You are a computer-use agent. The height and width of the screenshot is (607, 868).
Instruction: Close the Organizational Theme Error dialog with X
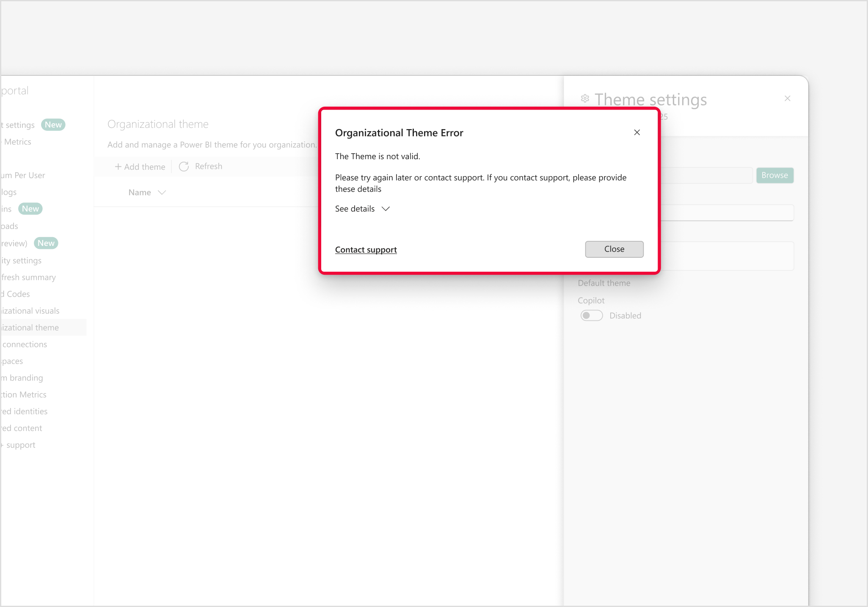pos(637,132)
